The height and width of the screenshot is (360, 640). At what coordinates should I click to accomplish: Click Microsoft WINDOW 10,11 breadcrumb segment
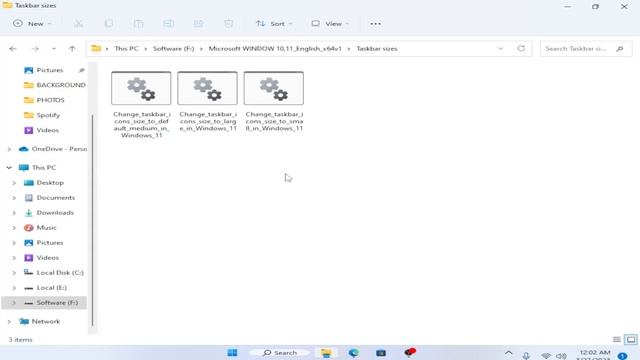pyautogui.click(x=275, y=49)
